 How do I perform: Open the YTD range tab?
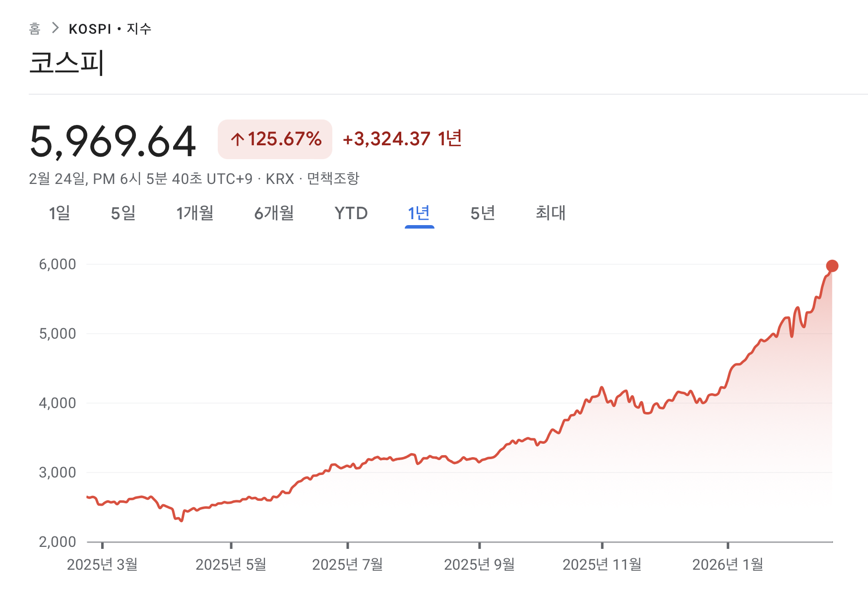coord(351,213)
